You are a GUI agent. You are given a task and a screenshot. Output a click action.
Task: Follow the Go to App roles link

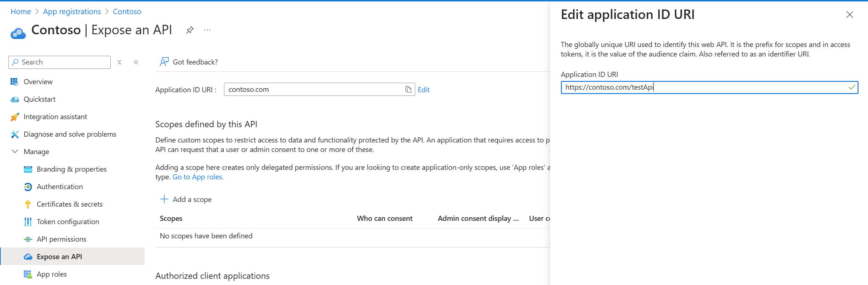[198, 177]
